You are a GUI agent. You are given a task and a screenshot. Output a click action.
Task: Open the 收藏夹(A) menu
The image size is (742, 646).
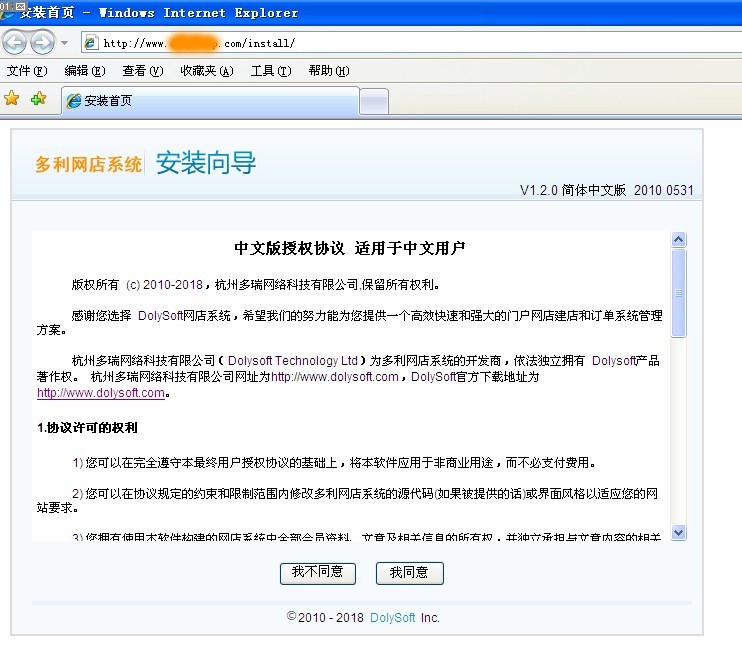coord(207,71)
